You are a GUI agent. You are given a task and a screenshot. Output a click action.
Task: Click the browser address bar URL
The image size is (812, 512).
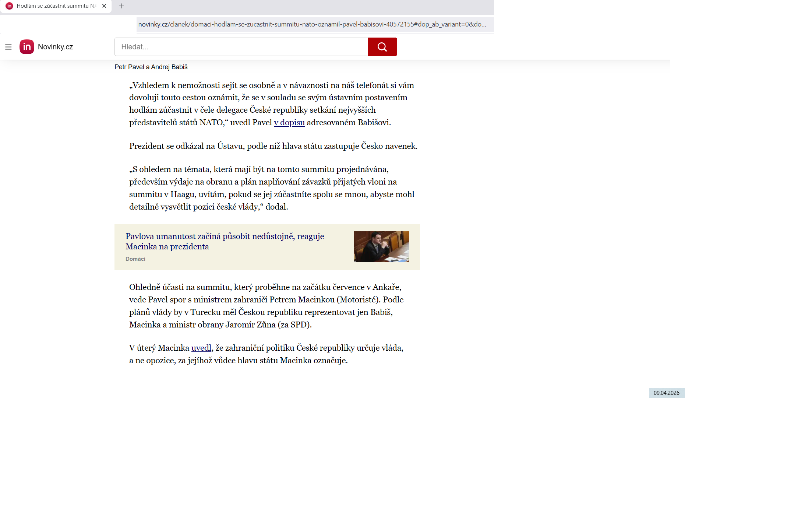312,24
